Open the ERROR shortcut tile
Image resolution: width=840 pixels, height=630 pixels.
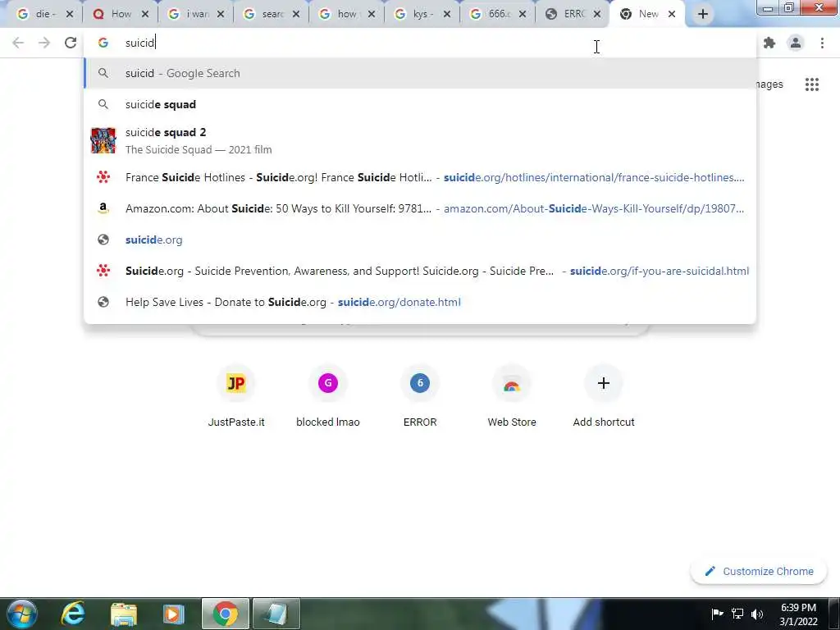pos(420,396)
